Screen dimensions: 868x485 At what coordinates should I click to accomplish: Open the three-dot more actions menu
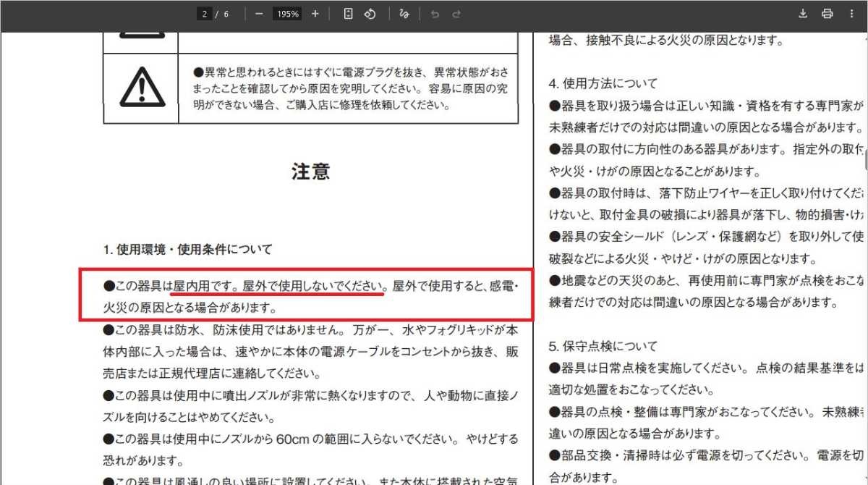pos(851,14)
